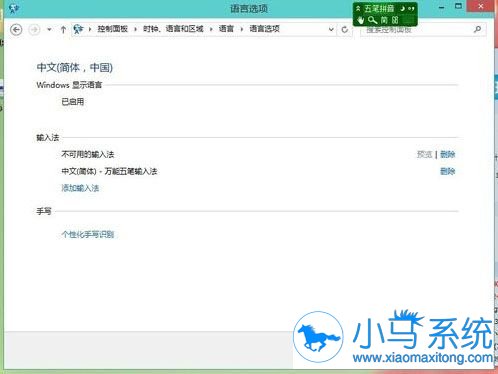Switch the 五笔拼音 input mode label
498x374 pixels.
point(379,9)
